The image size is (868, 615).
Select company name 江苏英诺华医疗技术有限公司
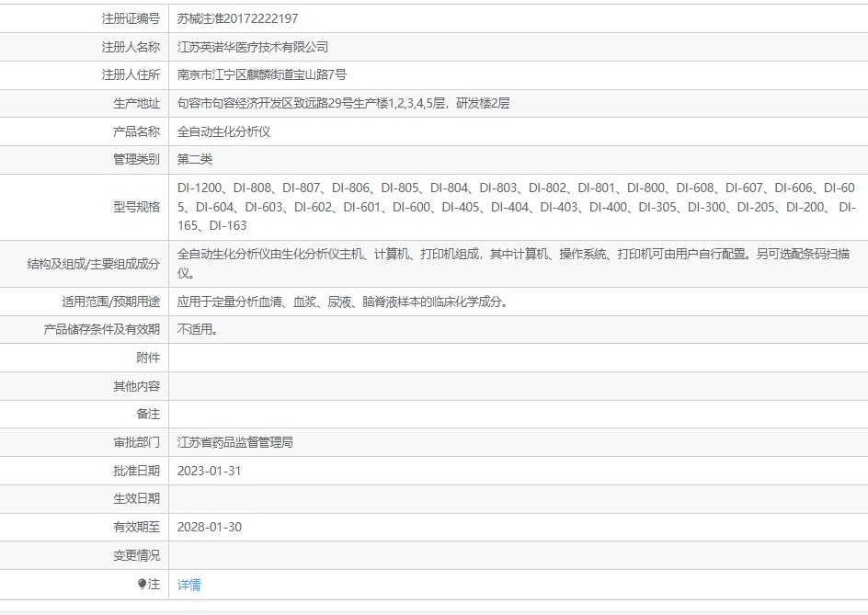coord(253,47)
